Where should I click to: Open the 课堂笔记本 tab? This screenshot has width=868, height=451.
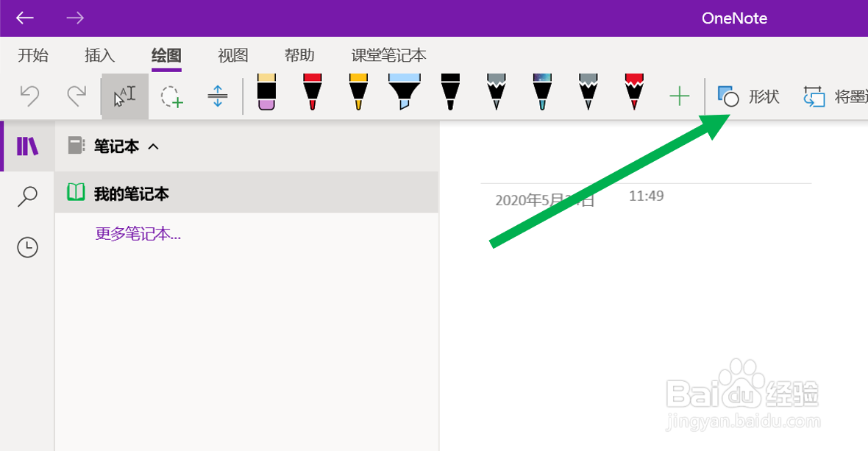tap(388, 55)
